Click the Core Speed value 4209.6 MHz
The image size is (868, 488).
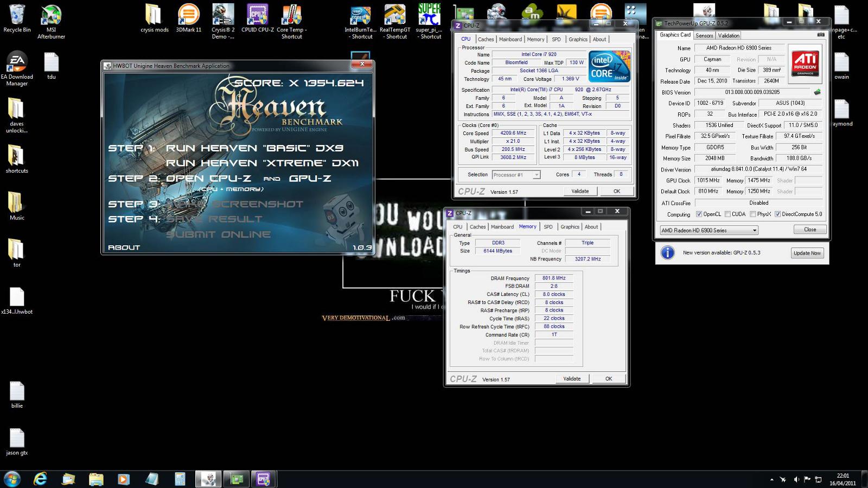pos(513,133)
